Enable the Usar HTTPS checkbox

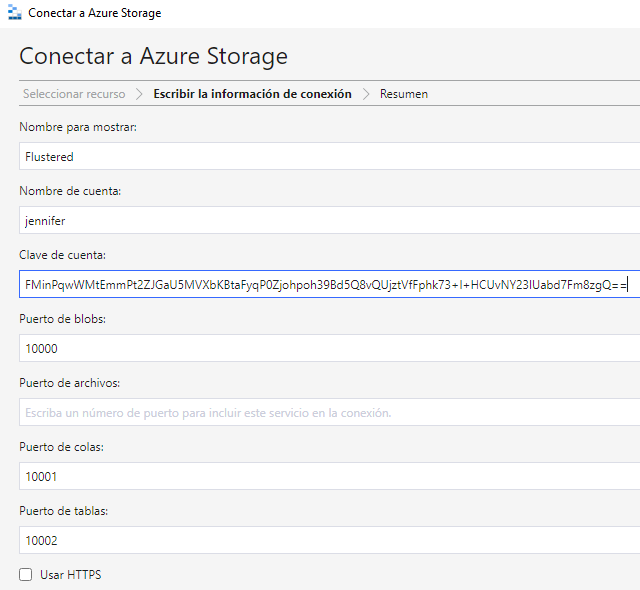pos(26,575)
